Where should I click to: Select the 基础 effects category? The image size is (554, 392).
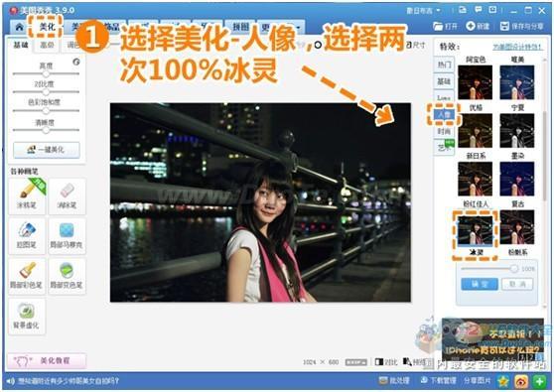click(444, 81)
